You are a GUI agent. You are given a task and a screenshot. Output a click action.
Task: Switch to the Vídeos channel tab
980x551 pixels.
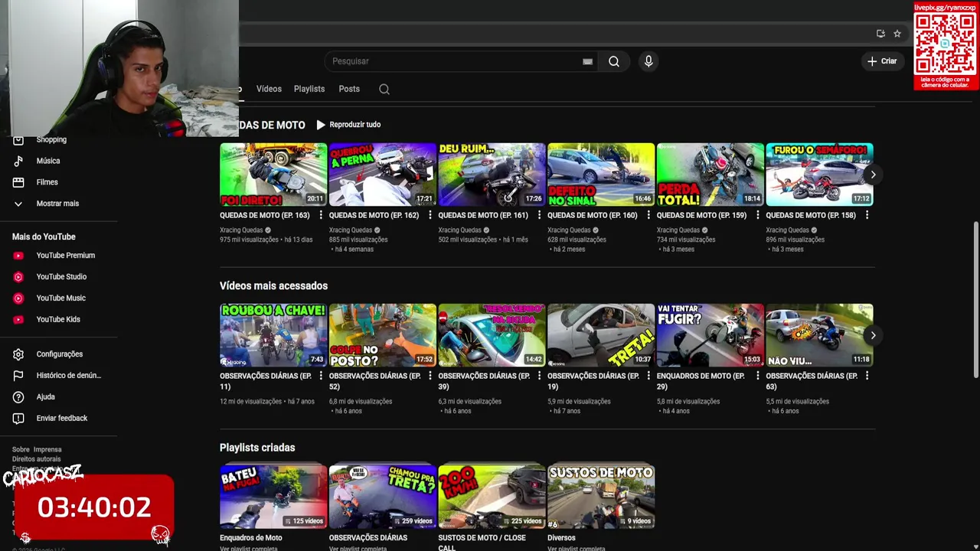tap(269, 89)
